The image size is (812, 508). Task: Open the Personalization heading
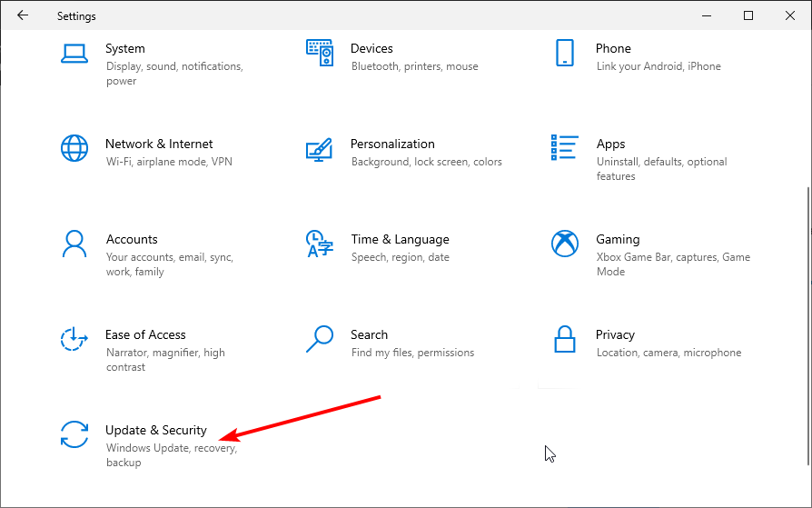[392, 144]
